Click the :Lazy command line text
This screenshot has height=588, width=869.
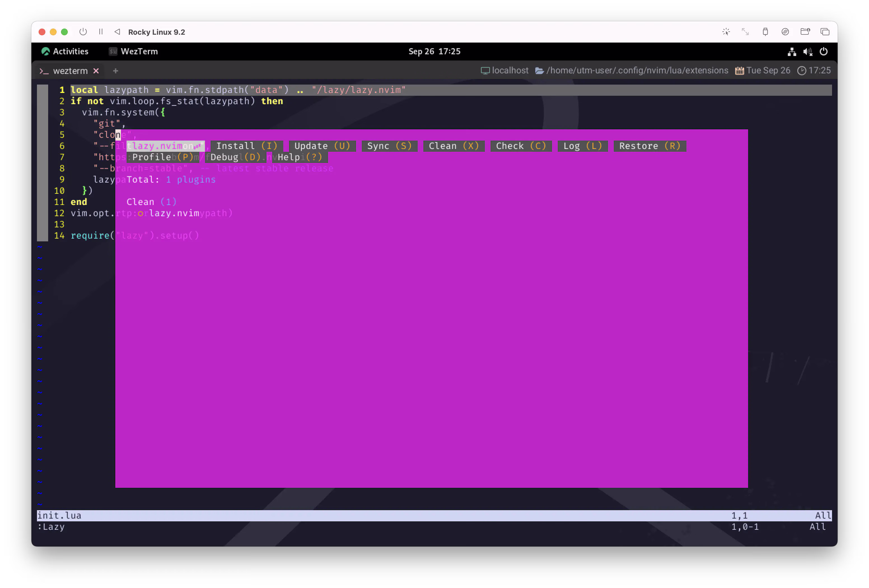(x=51, y=527)
